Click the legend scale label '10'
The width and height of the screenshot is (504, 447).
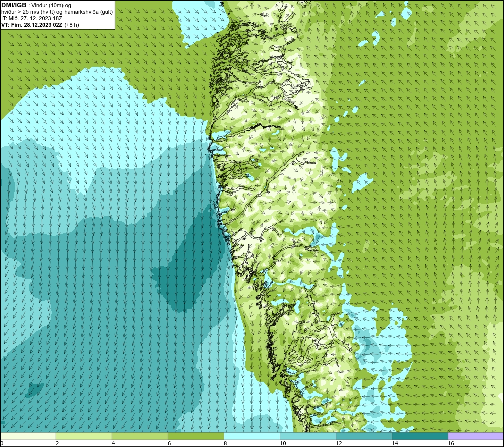coord(283,443)
